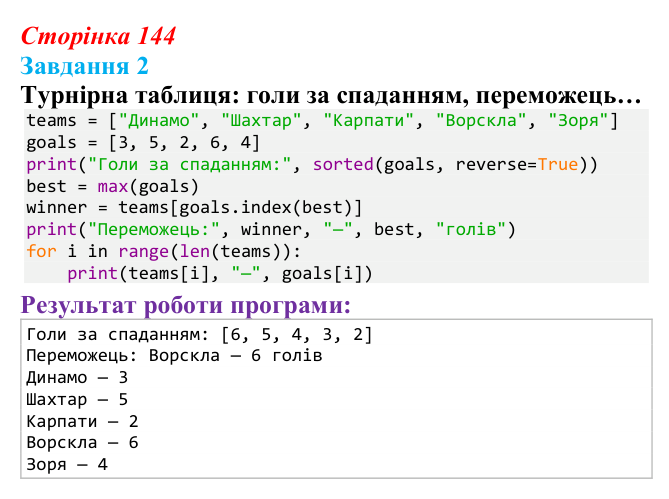Click the "range" function in the loop
Screen dimensions: 669x499
point(143,252)
